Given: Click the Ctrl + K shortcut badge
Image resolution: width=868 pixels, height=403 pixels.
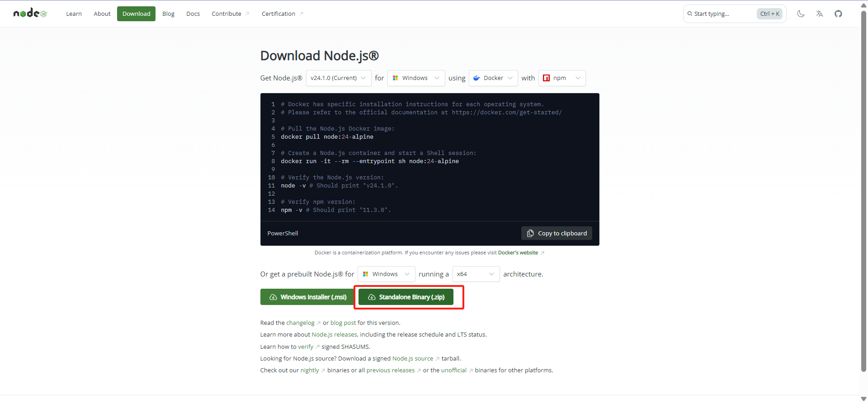Looking at the screenshot, I should (x=769, y=14).
